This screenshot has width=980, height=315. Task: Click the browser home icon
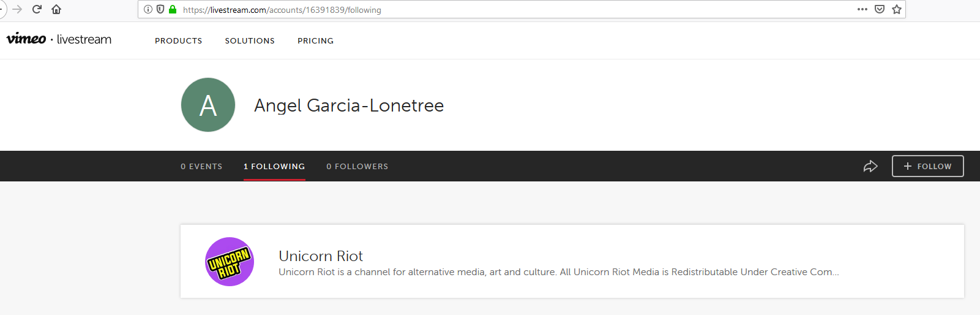tap(56, 9)
